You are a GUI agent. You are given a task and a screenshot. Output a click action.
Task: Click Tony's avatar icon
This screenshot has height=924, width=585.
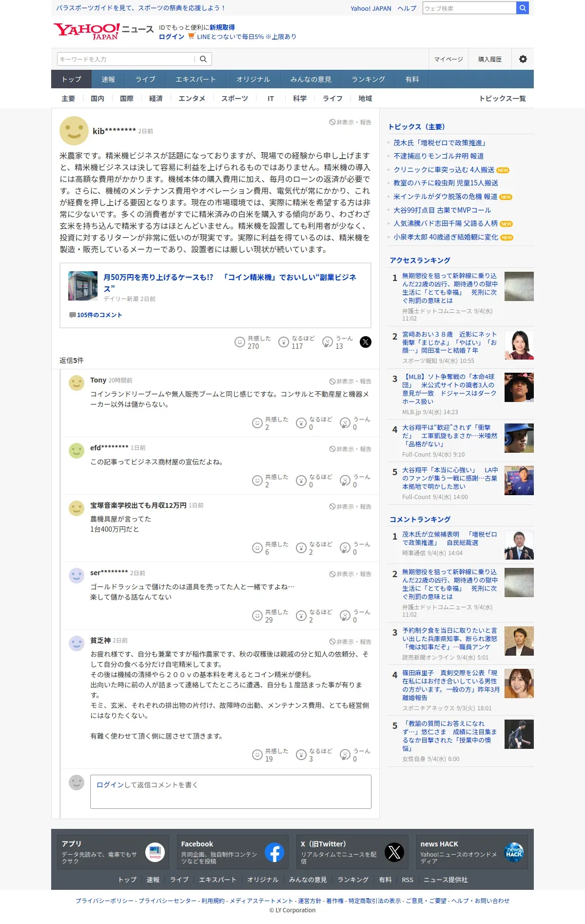[77, 382]
